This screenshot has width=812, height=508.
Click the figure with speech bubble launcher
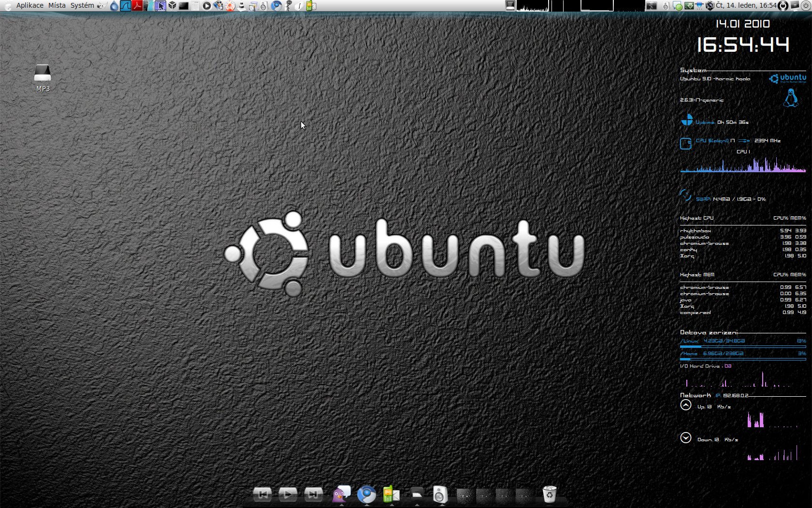click(289, 6)
